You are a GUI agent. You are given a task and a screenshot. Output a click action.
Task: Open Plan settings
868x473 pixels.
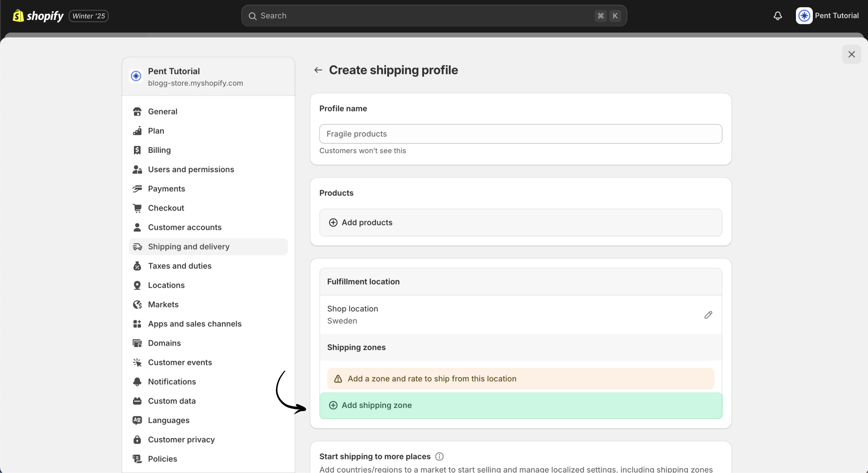[208, 131]
